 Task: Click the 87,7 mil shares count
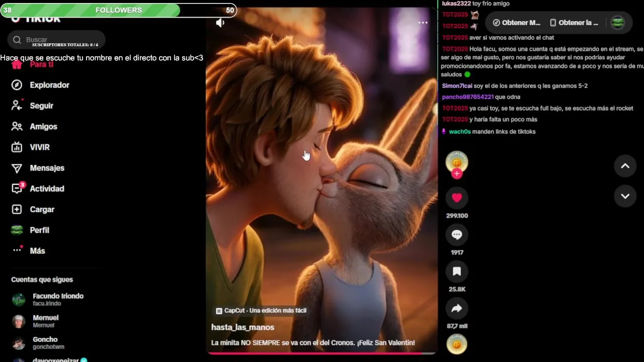[457, 326]
